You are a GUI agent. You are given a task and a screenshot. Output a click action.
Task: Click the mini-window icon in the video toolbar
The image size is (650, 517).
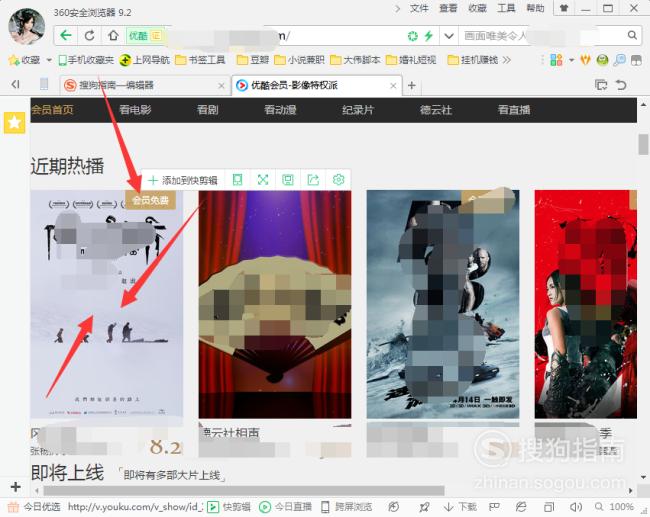coord(237,180)
